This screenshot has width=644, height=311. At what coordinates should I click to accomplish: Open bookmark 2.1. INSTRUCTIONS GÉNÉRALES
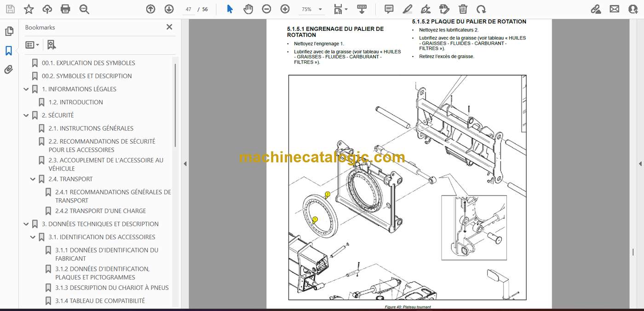tap(91, 128)
